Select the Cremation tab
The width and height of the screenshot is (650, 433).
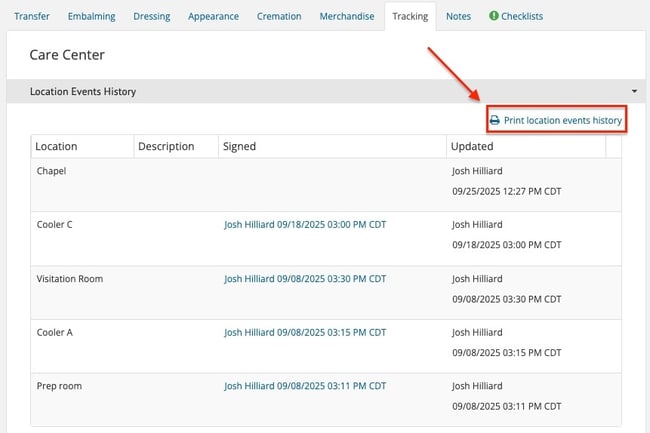tap(279, 16)
